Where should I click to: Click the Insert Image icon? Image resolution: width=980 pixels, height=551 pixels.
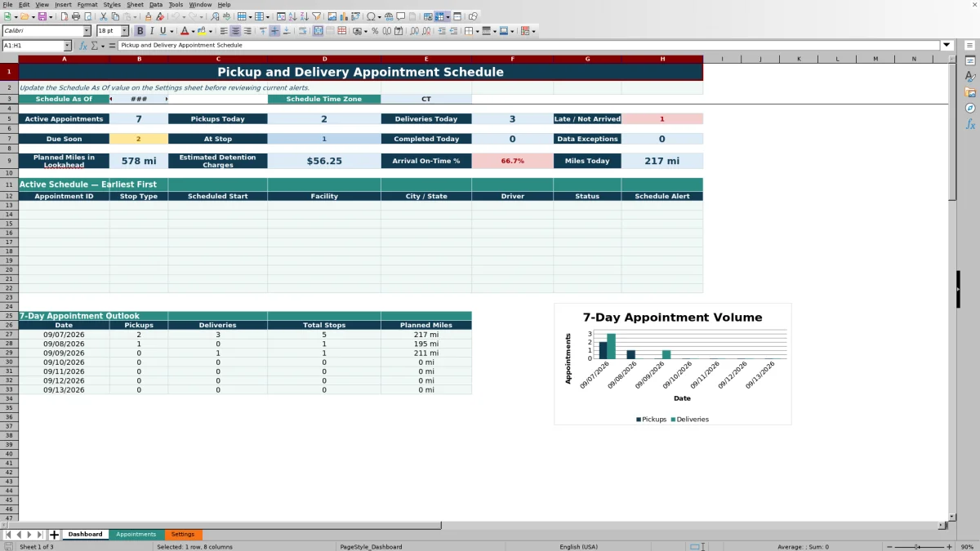(332, 16)
